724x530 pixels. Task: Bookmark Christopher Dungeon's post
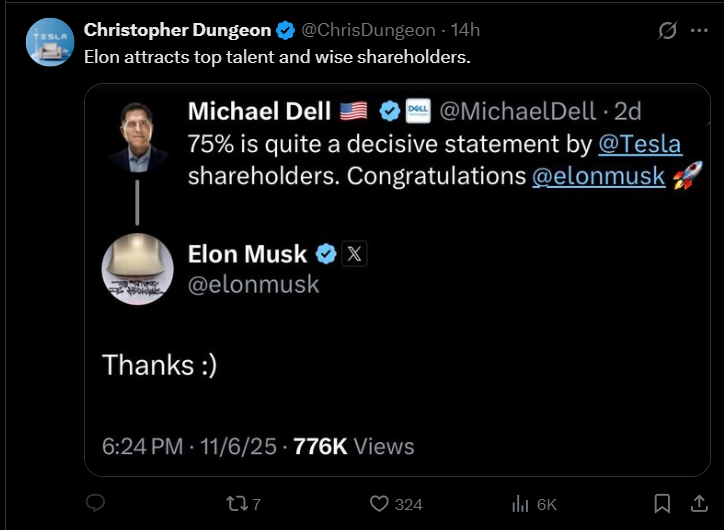click(662, 503)
